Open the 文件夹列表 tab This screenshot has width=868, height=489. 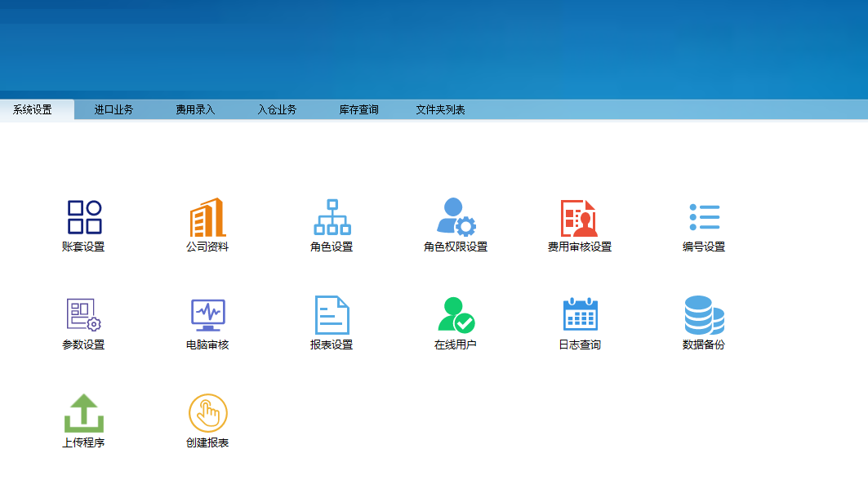(441, 109)
